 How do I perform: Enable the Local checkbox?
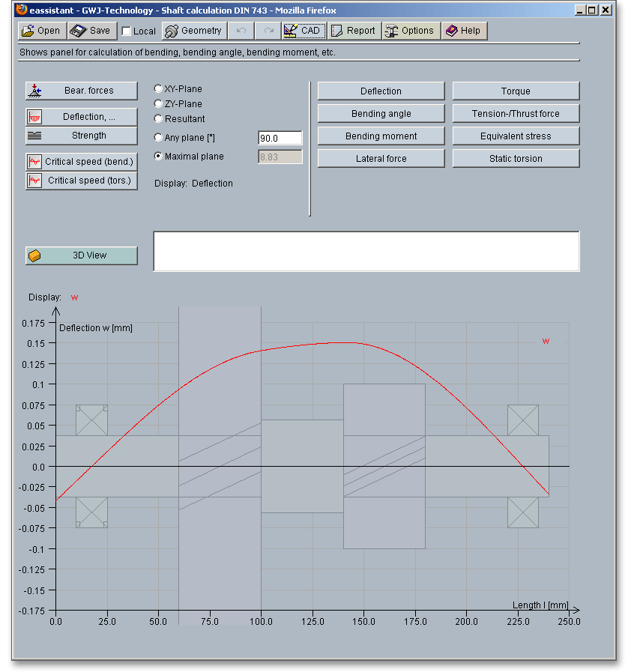coord(127,31)
